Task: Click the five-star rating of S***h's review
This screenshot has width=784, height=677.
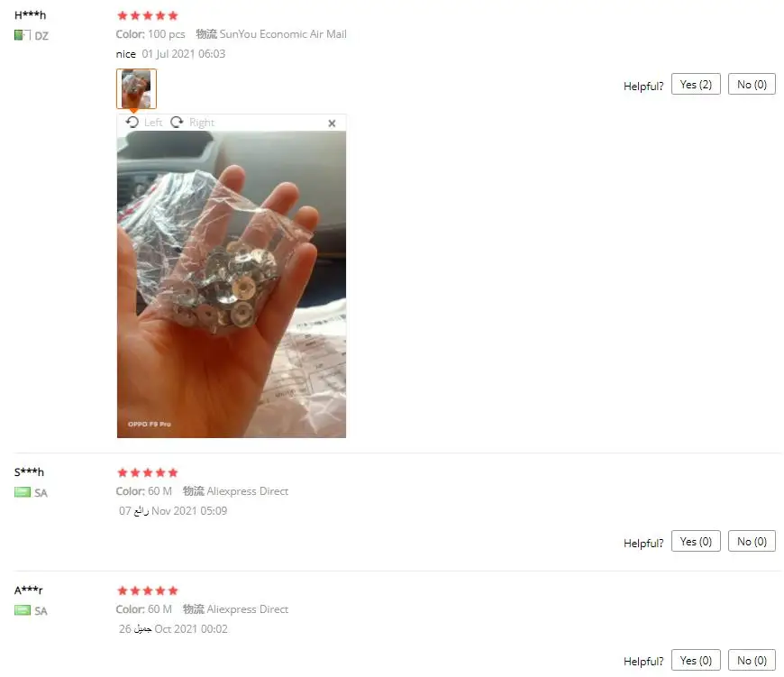Action: 148,472
